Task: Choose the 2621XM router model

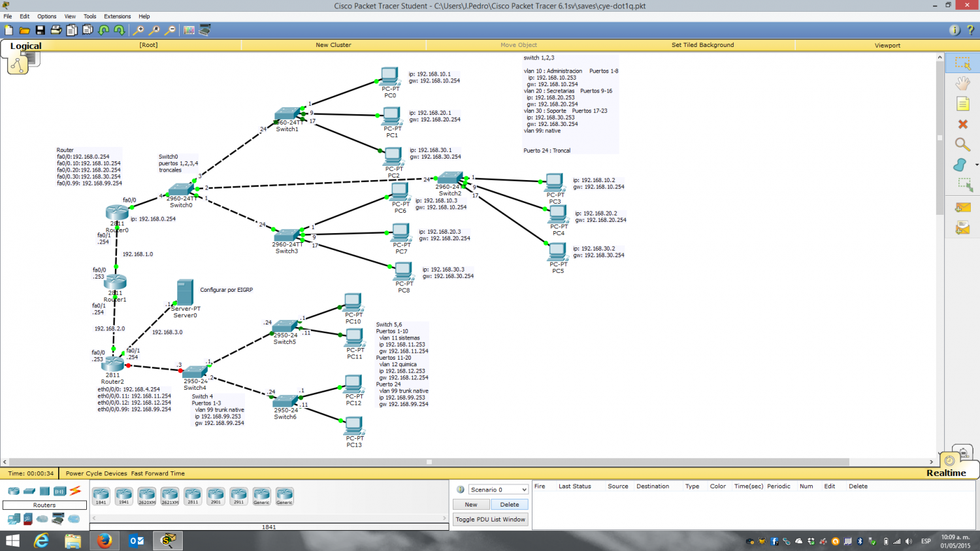Action: point(170,496)
